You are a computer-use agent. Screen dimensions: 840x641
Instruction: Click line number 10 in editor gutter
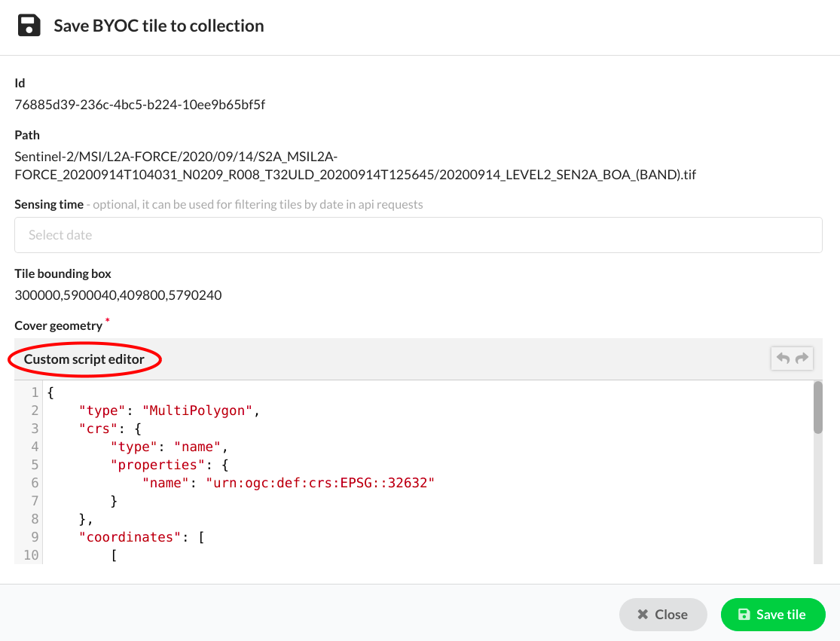point(31,555)
